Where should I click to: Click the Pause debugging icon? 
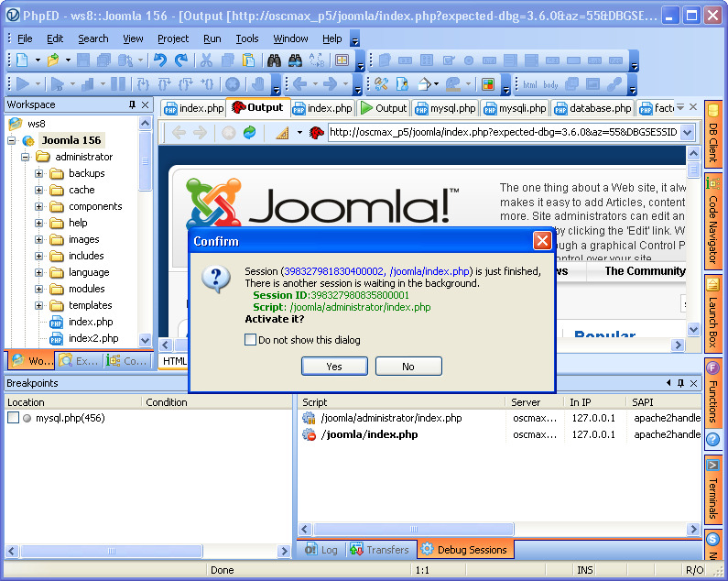[x=118, y=84]
